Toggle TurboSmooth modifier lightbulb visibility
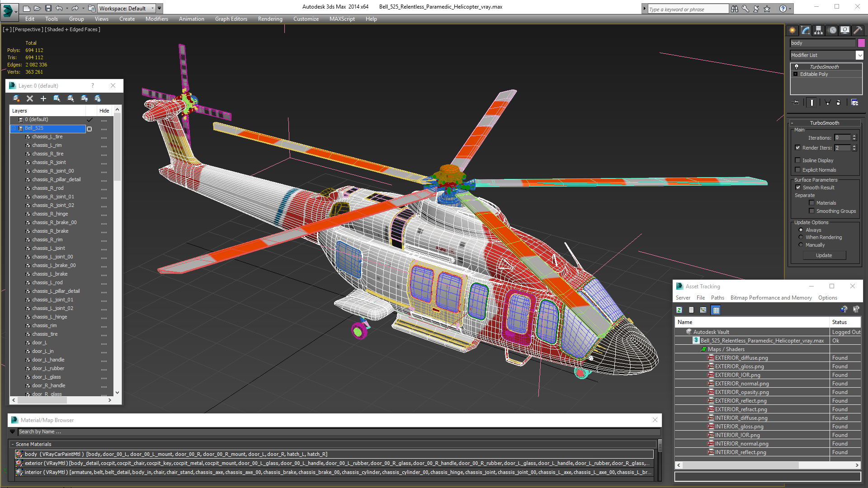Screen dimensions: 868x488 click(797, 66)
